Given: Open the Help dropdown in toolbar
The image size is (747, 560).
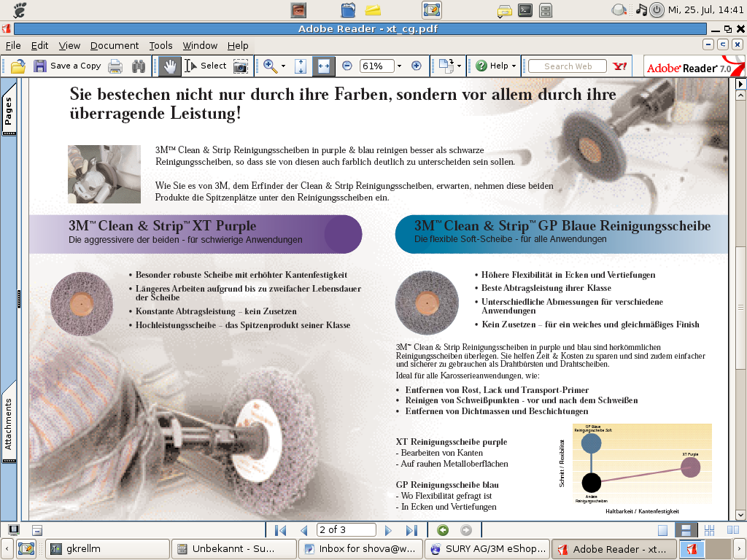Looking at the screenshot, I should point(496,66).
